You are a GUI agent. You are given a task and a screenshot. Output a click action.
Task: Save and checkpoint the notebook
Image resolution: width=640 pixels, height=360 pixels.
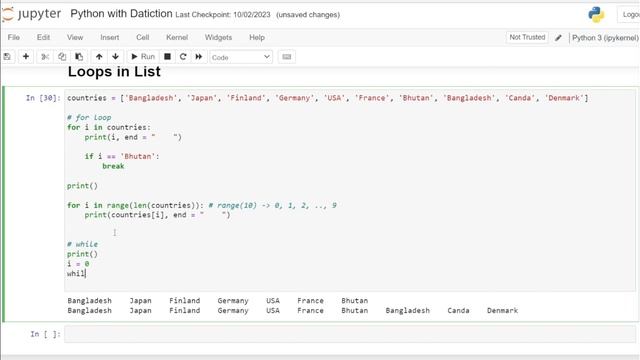[7, 57]
